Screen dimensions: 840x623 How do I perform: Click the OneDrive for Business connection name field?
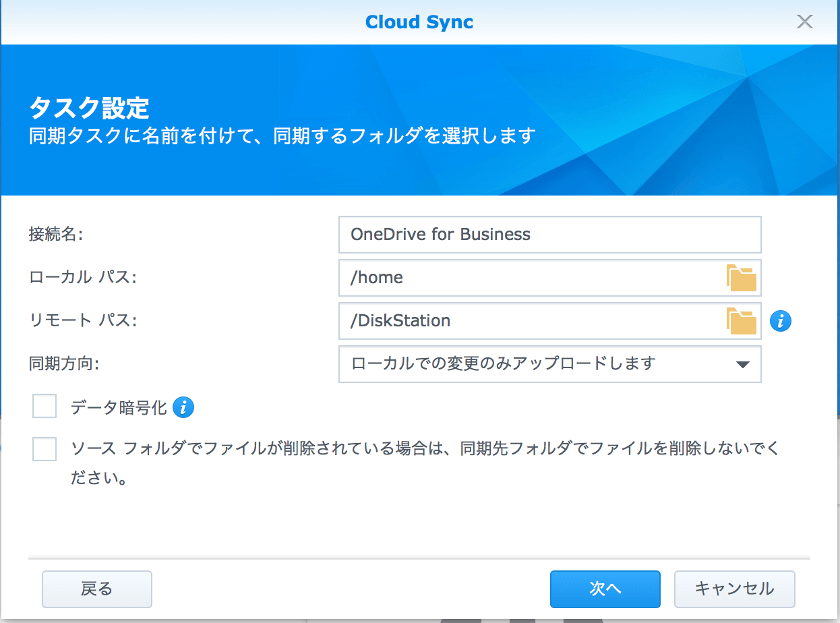pos(549,235)
